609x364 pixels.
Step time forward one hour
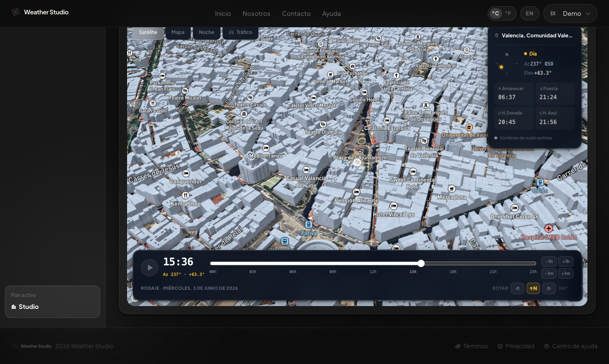click(566, 262)
